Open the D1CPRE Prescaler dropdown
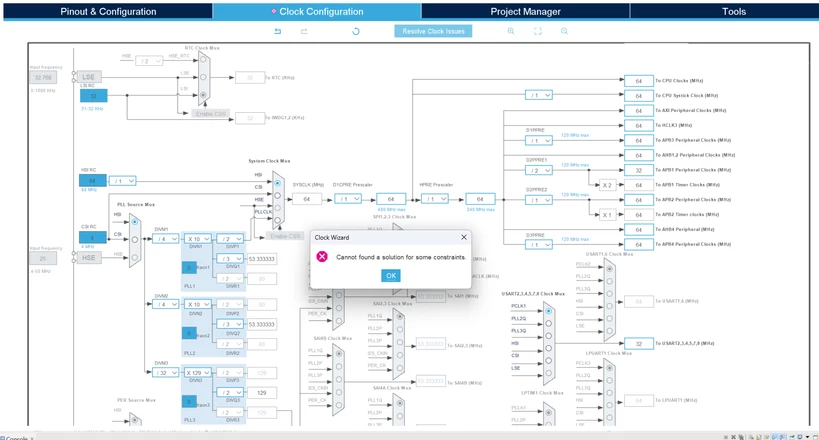This screenshot has height=440, width=819. [x=348, y=199]
